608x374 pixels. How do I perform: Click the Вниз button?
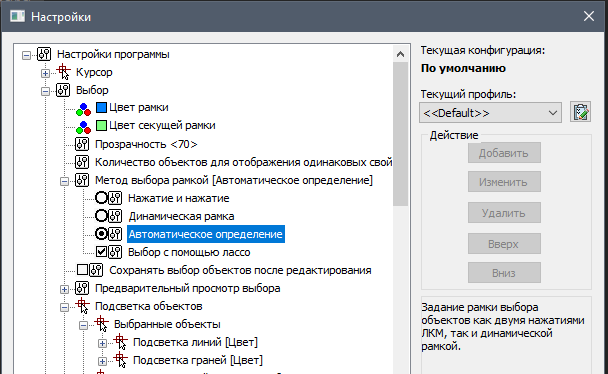tap(504, 273)
